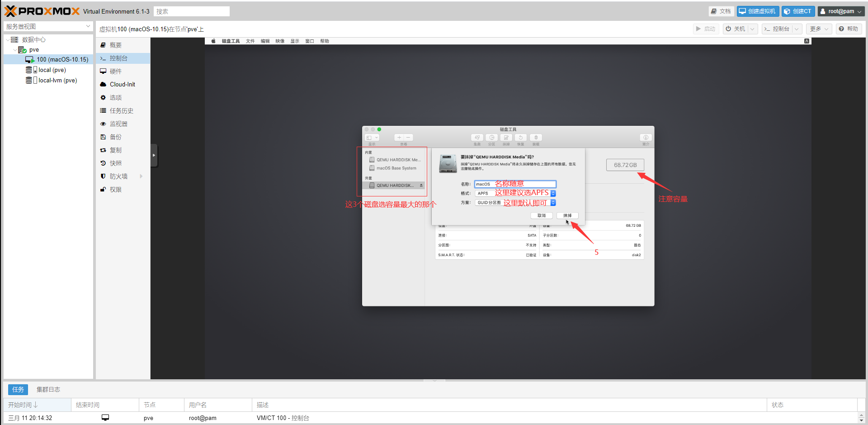Click the 抹掉 erase confirm button
This screenshot has height=425, width=868.
coord(567,215)
